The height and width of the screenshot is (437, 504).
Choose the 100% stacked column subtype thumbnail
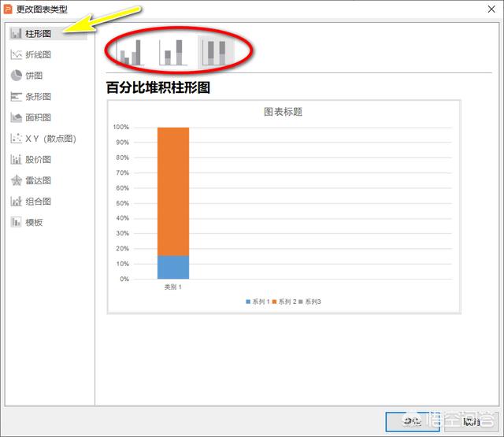217,52
